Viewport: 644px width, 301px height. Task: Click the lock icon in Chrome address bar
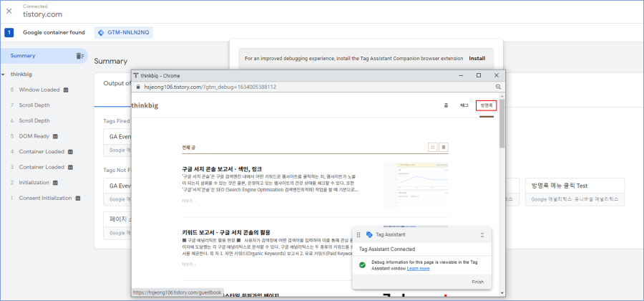pyautogui.click(x=138, y=87)
